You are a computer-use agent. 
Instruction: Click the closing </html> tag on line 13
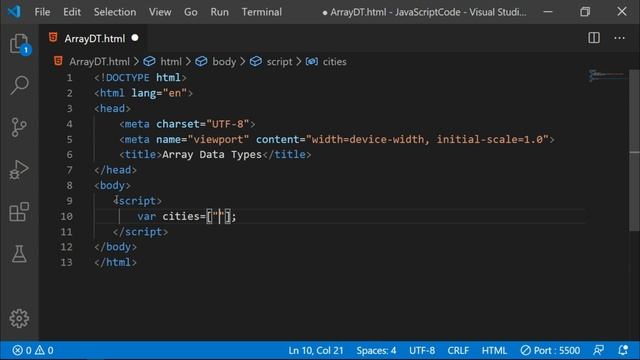pyautogui.click(x=116, y=262)
